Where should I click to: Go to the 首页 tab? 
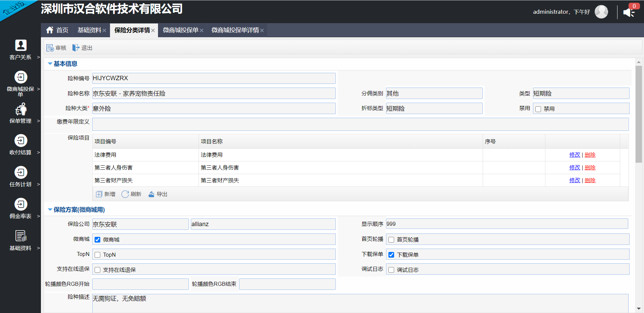coord(57,30)
